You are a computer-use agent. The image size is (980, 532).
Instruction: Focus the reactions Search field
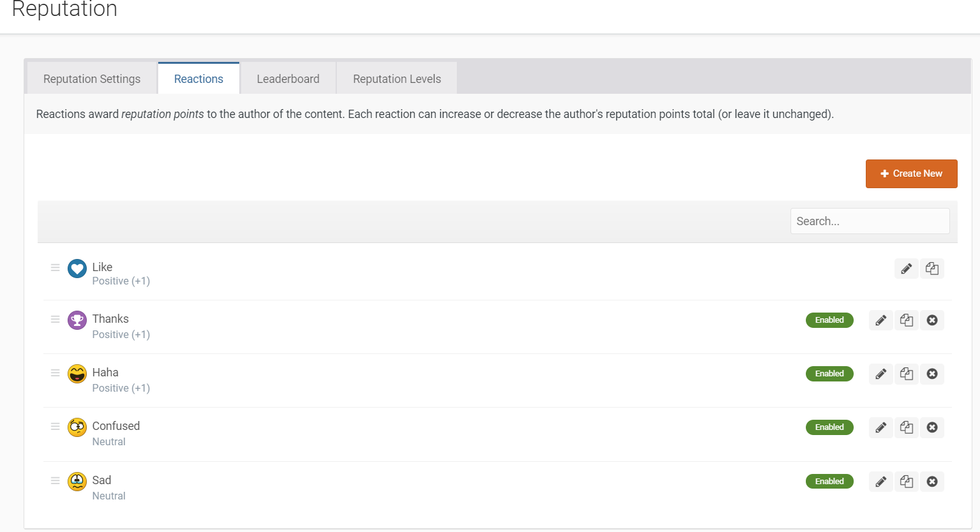(x=870, y=221)
